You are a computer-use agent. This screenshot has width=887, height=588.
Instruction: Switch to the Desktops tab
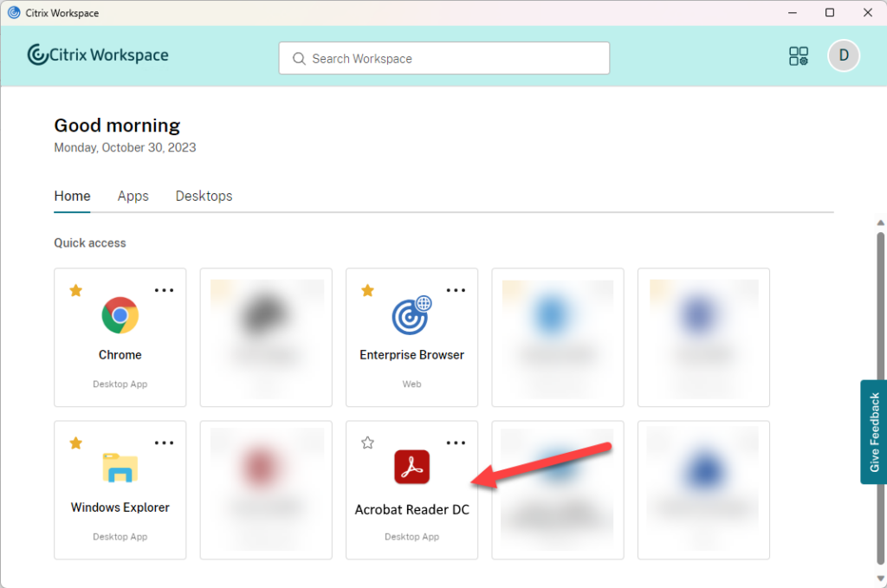click(204, 196)
